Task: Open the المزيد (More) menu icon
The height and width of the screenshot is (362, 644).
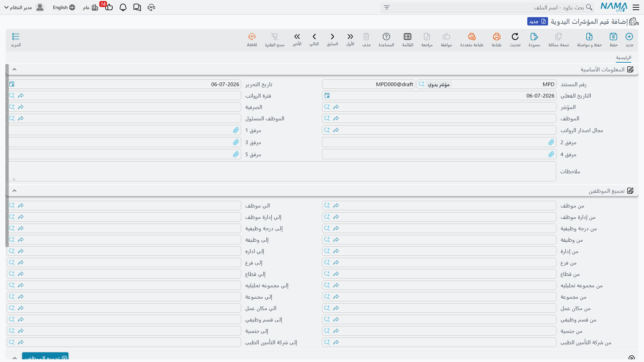Action: pyautogui.click(x=16, y=37)
